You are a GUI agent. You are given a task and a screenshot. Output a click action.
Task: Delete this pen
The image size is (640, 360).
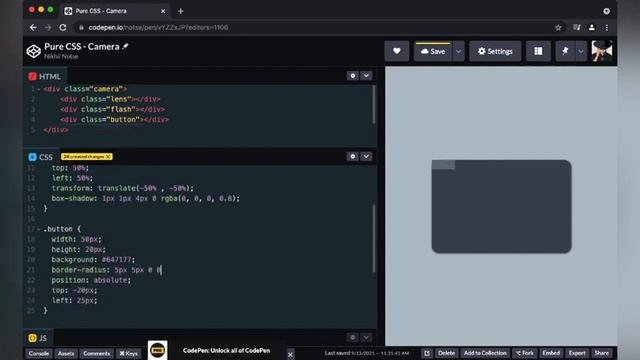tap(446, 353)
